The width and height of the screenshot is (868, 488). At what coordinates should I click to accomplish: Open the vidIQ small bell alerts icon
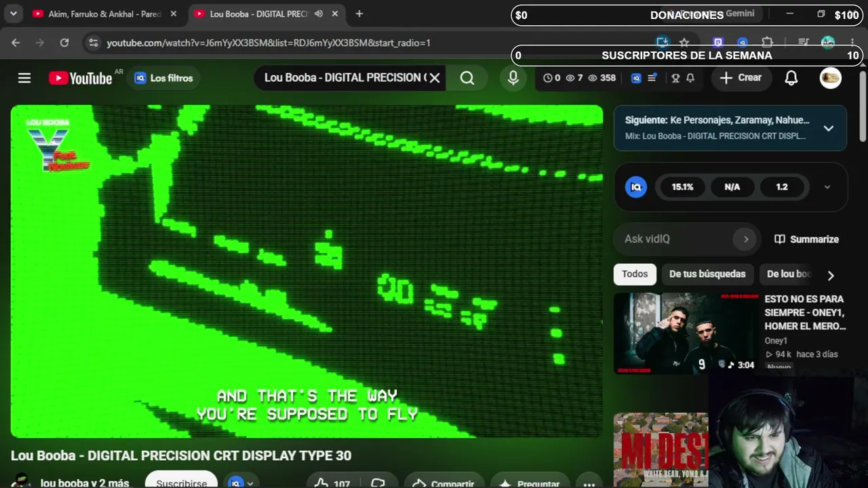point(690,78)
